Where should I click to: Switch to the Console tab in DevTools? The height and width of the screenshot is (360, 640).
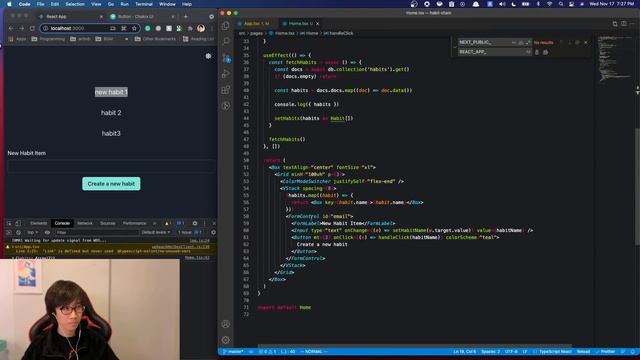62,223
